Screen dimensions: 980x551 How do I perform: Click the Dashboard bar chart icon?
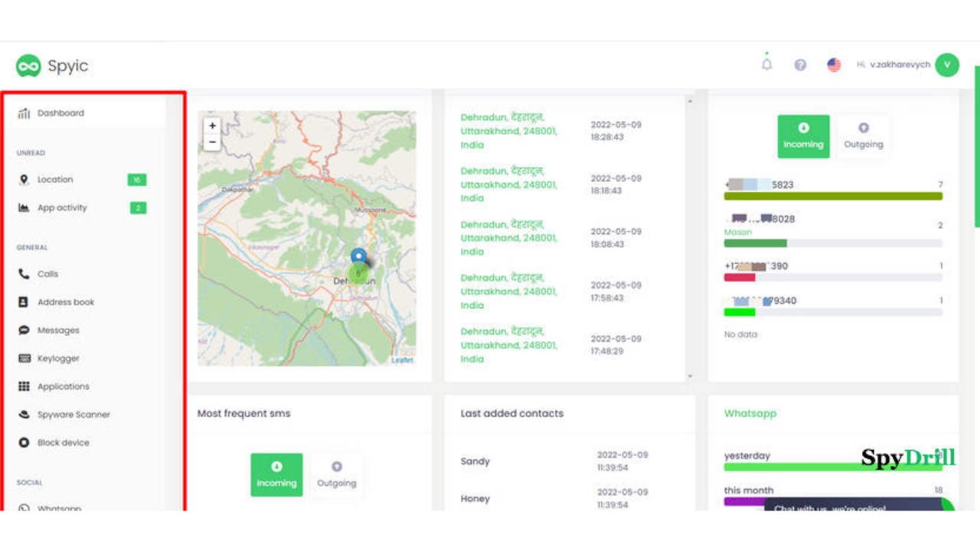click(x=24, y=113)
